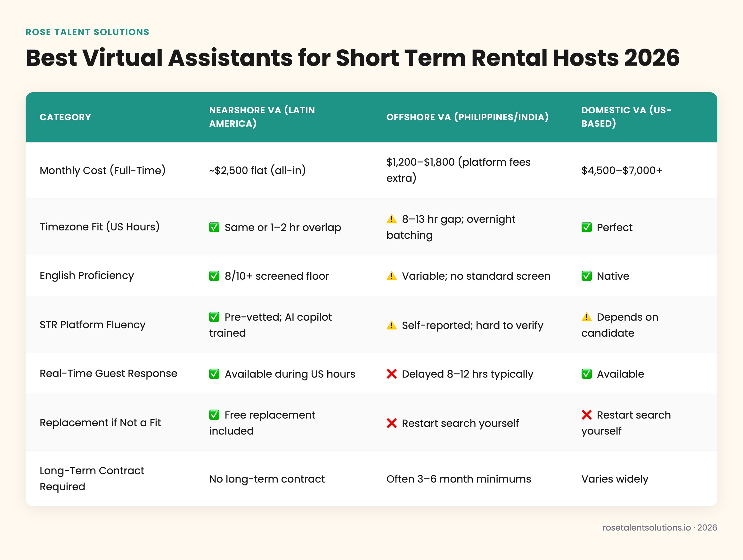Click the green check beside 'Available during US hours'
Image resolution: width=743 pixels, height=560 pixels.
[x=214, y=374]
